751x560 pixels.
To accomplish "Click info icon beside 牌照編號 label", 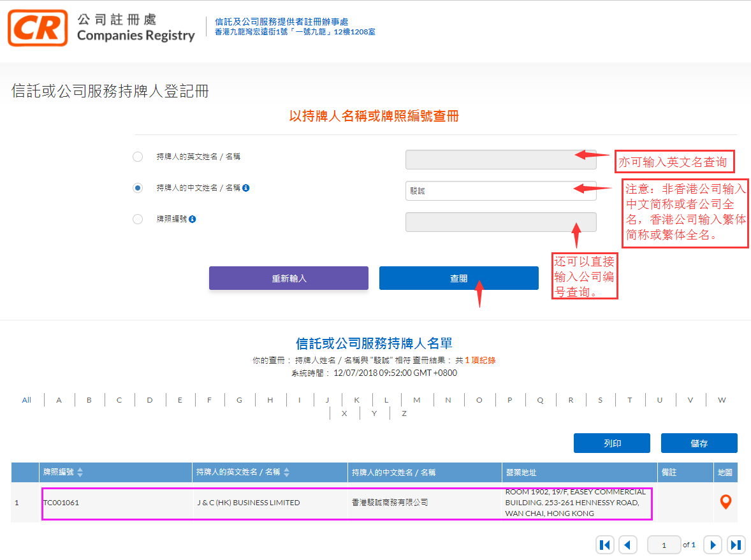I will coord(193,219).
